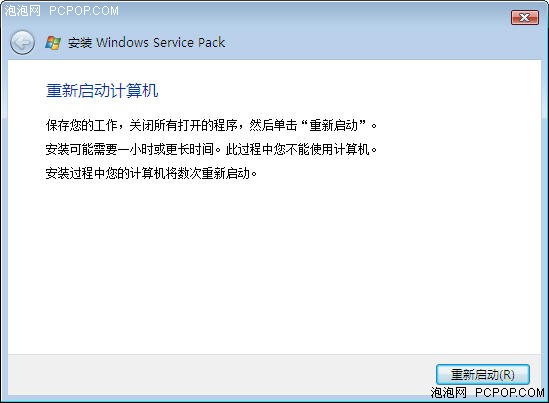Click the line 安装过程中您的计算机将数次重新启动
549x403 pixels.
tap(151, 173)
